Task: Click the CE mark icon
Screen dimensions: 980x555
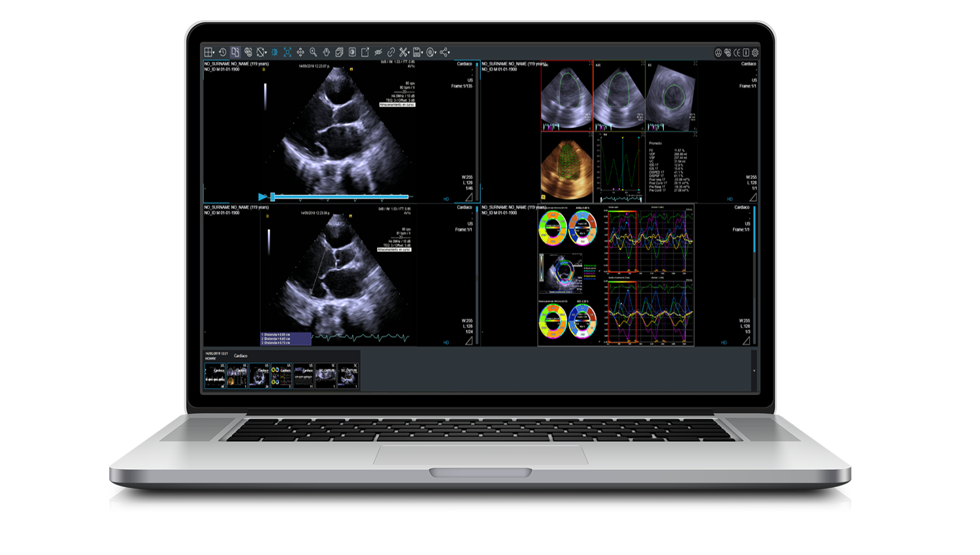Action: pyautogui.click(x=737, y=52)
